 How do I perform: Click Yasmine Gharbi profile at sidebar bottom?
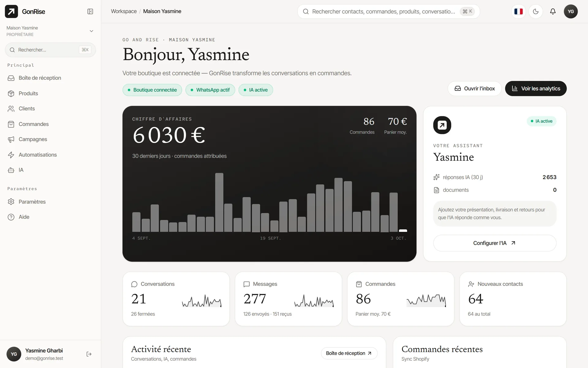tap(44, 354)
